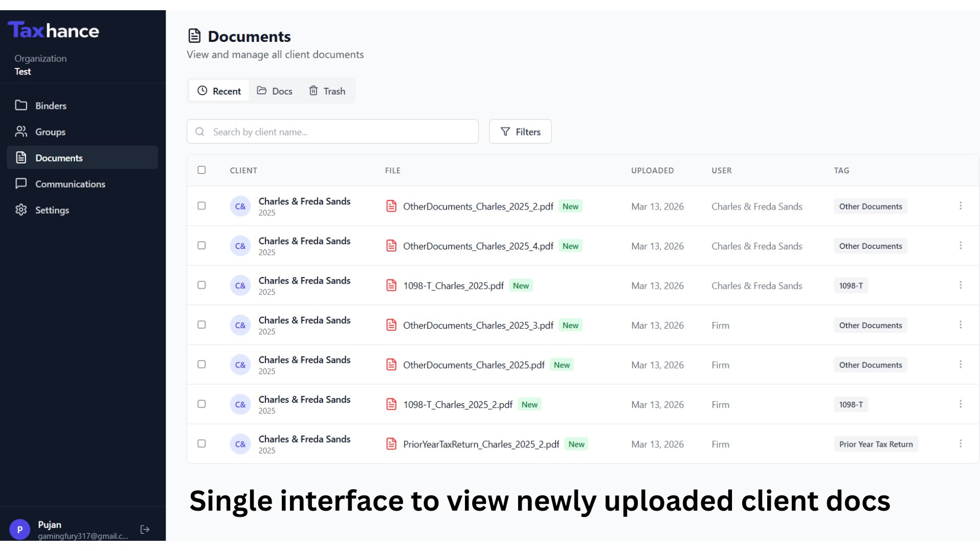Click the logout icon beside Pujan
Image resolution: width=980 pixels, height=551 pixels.
pyautogui.click(x=145, y=530)
